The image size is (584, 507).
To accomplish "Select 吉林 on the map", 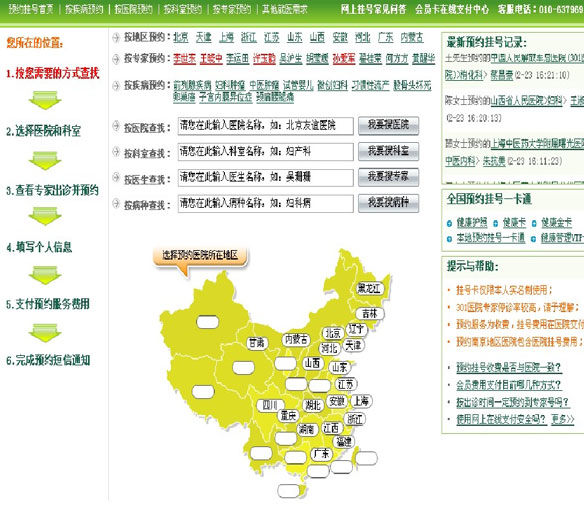I will tap(369, 314).
